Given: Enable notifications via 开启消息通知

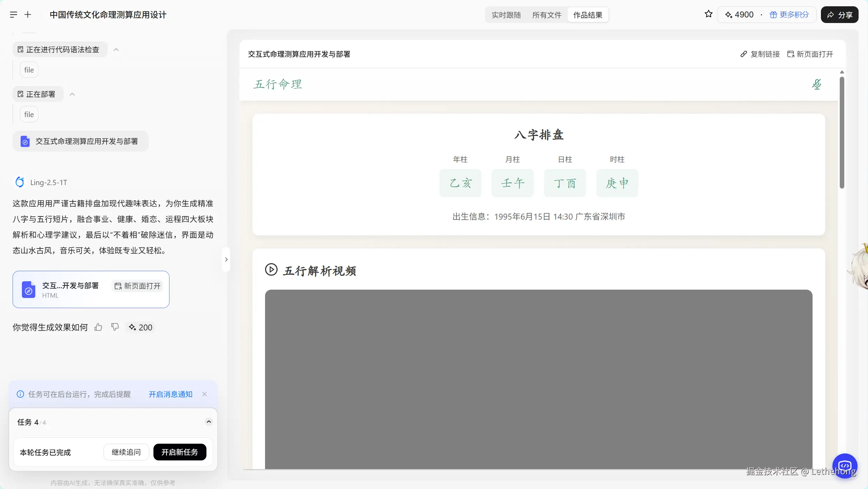Looking at the screenshot, I should point(171,394).
